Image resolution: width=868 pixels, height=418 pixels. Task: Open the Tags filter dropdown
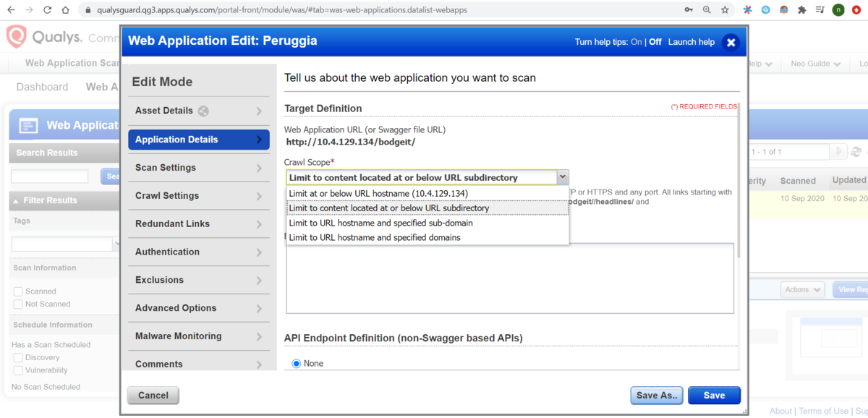[118, 244]
